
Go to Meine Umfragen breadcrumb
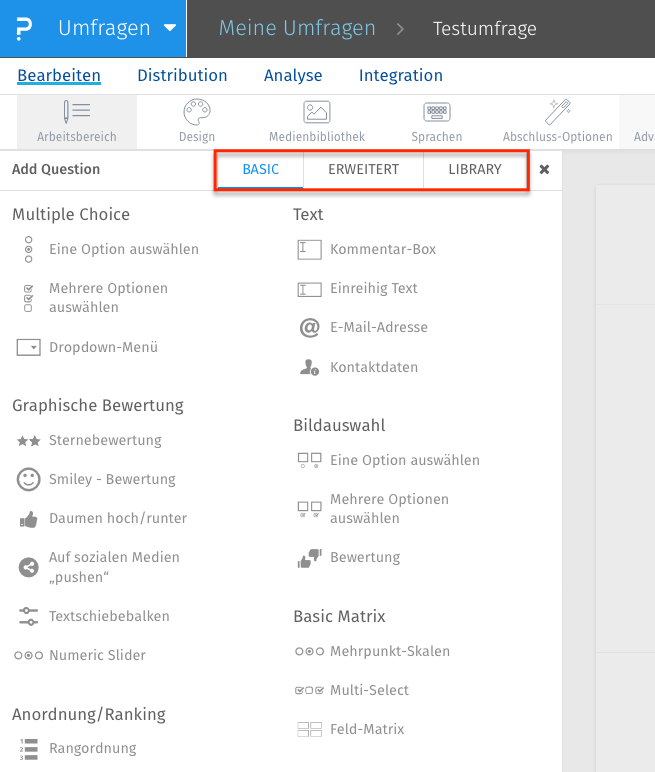click(297, 28)
